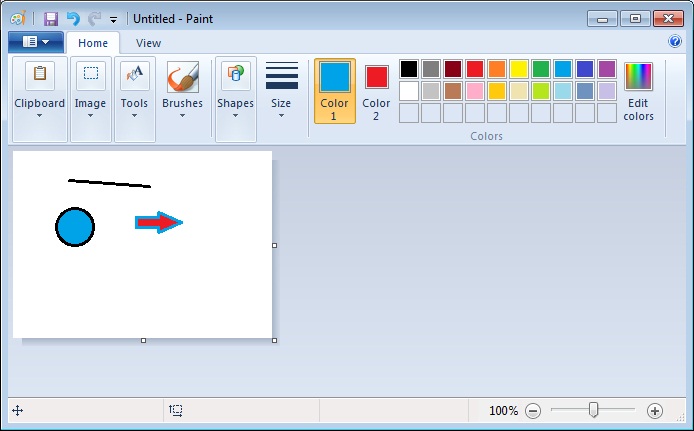Click the zoom in plus button

click(x=655, y=411)
